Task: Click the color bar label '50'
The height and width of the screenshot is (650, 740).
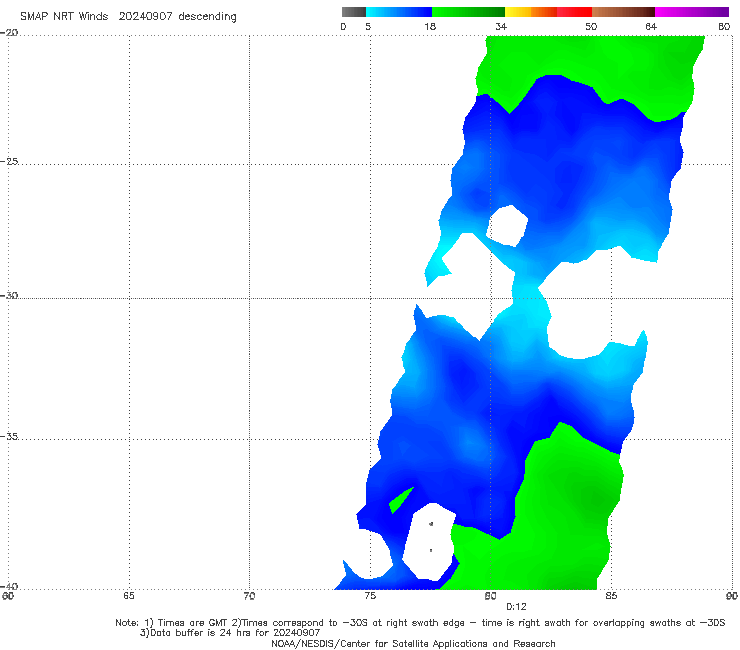Action: coord(591,26)
